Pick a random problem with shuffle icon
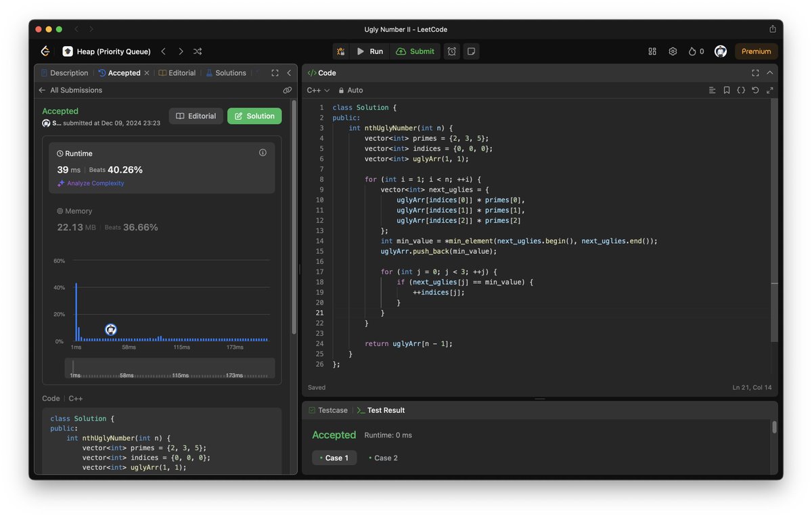This screenshot has width=812, height=518. click(x=198, y=51)
